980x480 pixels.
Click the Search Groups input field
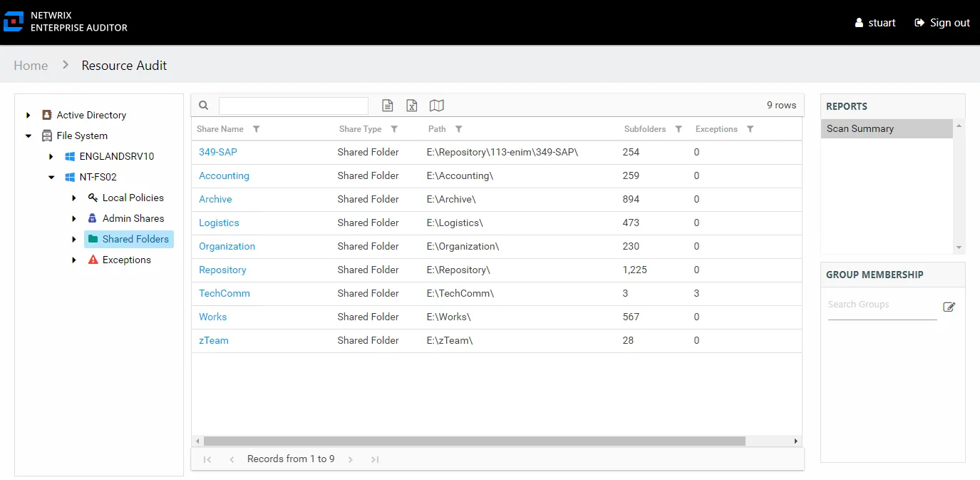pyautogui.click(x=882, y=305)
